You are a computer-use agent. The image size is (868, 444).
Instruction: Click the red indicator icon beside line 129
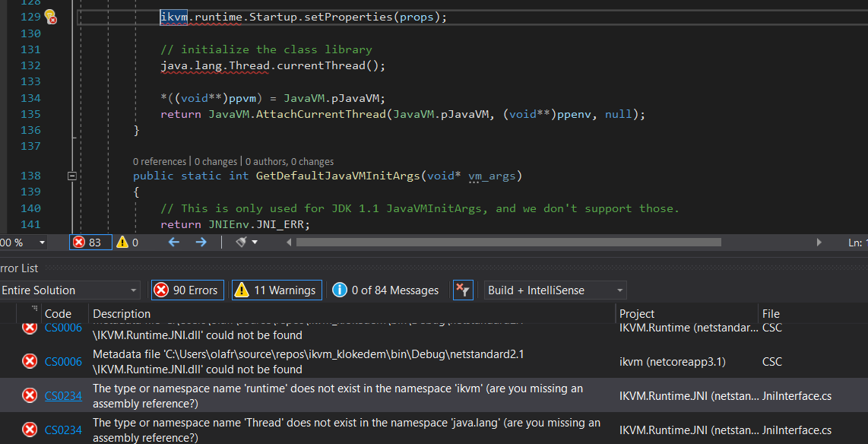coord(50,16)
